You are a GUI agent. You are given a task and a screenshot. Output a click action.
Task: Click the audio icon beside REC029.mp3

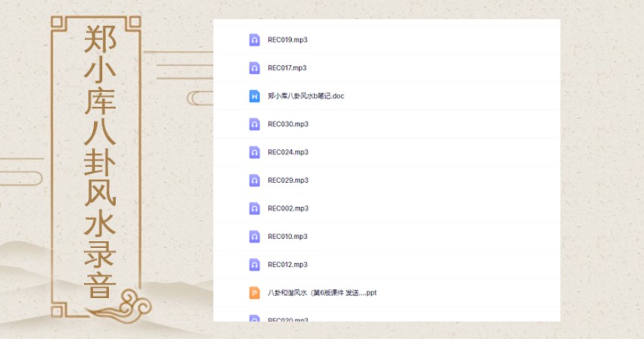(x=255, y=180)
